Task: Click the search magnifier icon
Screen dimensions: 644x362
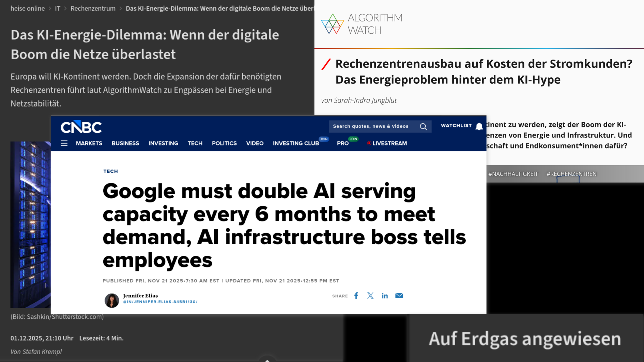Action: click(x=423, y=127)
